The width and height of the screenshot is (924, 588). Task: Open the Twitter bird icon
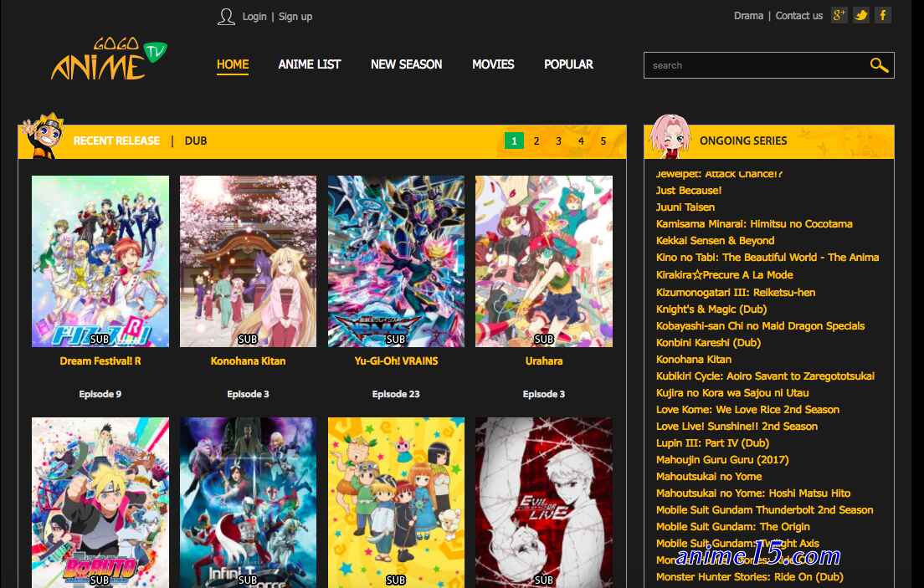point(860,15)
